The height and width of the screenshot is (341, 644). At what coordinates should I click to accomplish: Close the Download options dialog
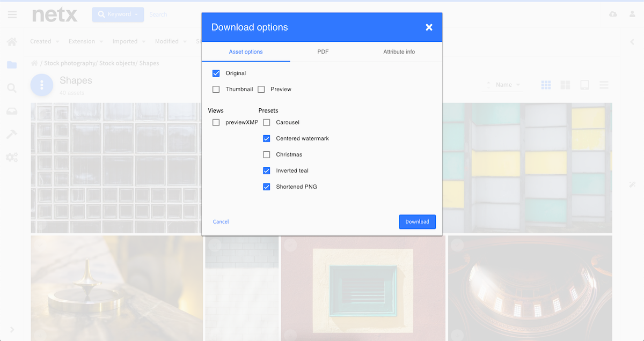pos(429,27)
